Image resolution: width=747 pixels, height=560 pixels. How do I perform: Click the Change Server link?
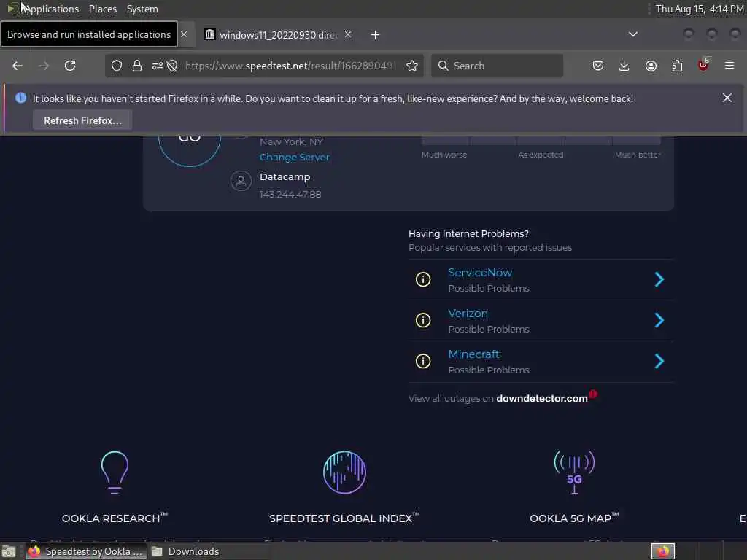point(295,157)
